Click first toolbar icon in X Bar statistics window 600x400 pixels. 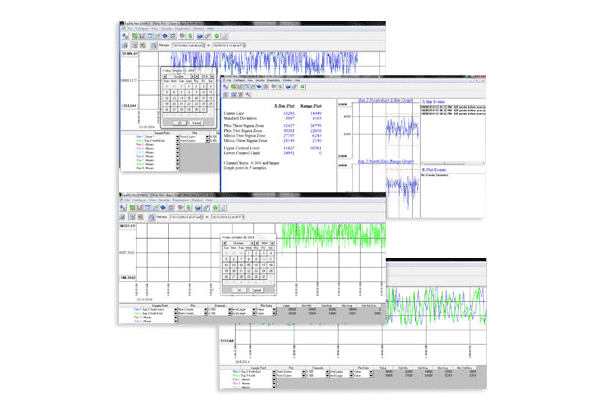pos(226,87)
